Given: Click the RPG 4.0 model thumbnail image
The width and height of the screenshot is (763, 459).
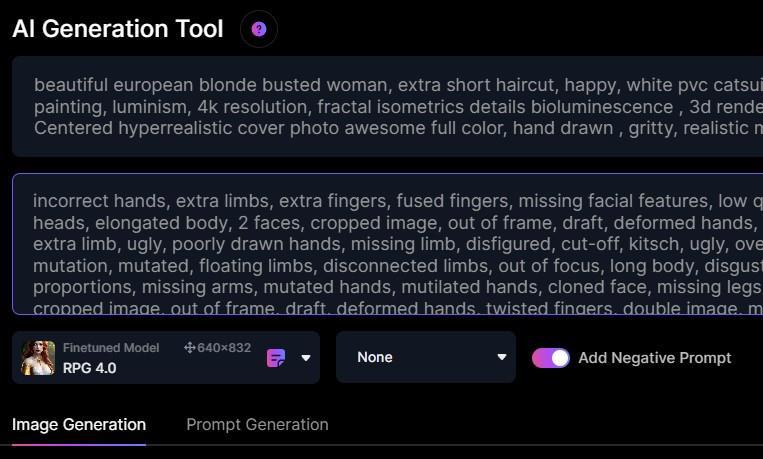Looking at the screenshot, I should coord(38,357).
